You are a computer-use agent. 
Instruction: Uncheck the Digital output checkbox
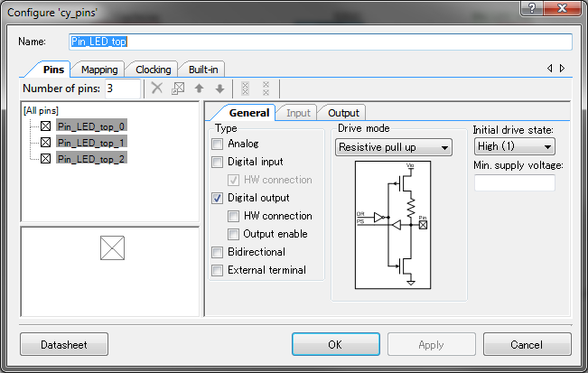(x=217, y=198)
